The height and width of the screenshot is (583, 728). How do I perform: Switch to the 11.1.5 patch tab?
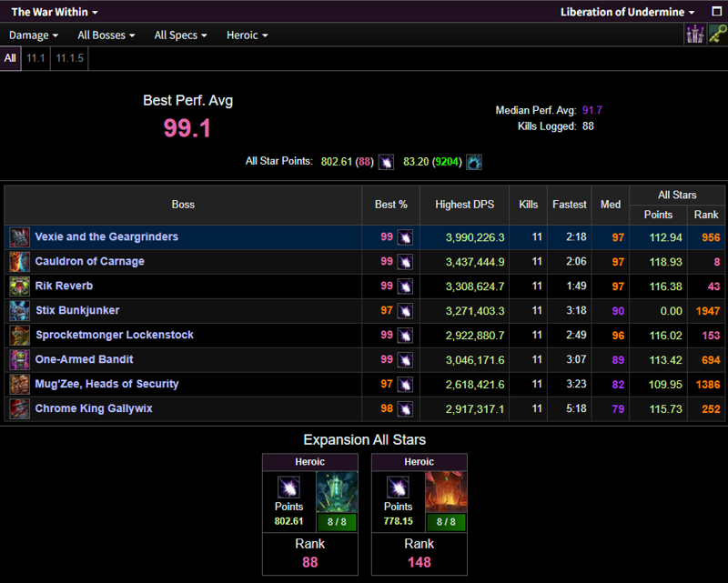pyautogui.click(x=70, y=58)
